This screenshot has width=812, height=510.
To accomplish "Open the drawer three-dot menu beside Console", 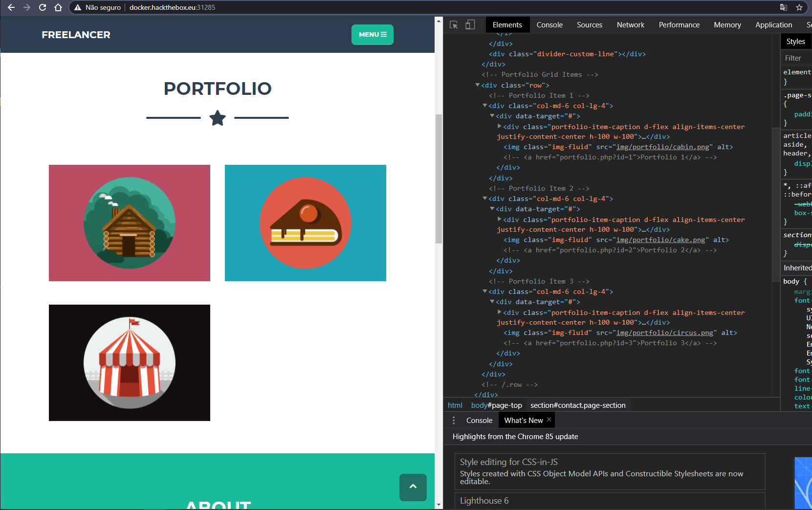I will click(454, 421).
